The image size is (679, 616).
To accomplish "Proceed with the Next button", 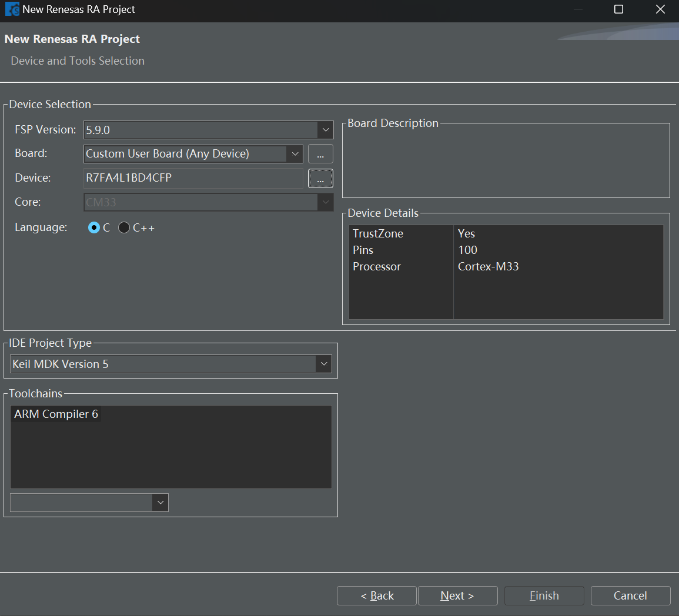I will [458, 595].
